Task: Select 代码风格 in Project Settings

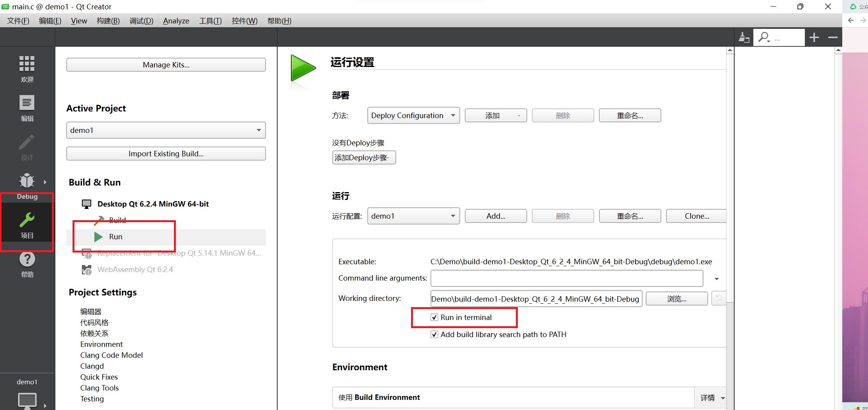Action: click(x=94, y=322)
